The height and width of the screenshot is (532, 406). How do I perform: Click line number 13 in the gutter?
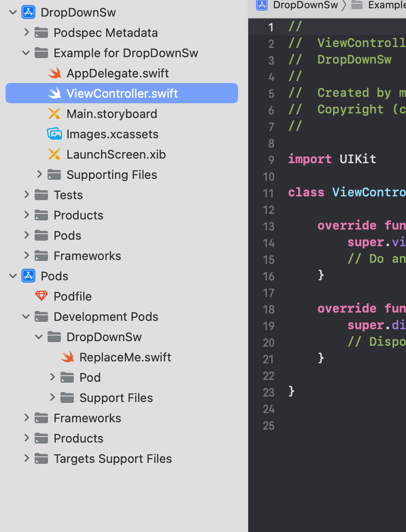pos(269,226)
